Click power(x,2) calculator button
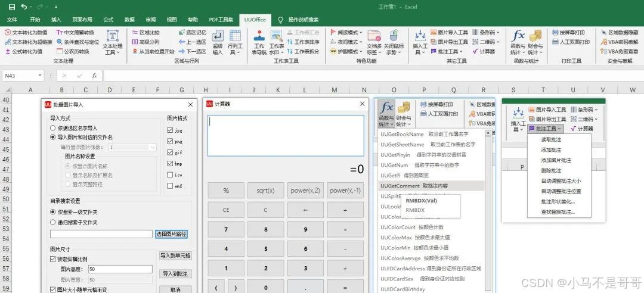 pos(305,191)
